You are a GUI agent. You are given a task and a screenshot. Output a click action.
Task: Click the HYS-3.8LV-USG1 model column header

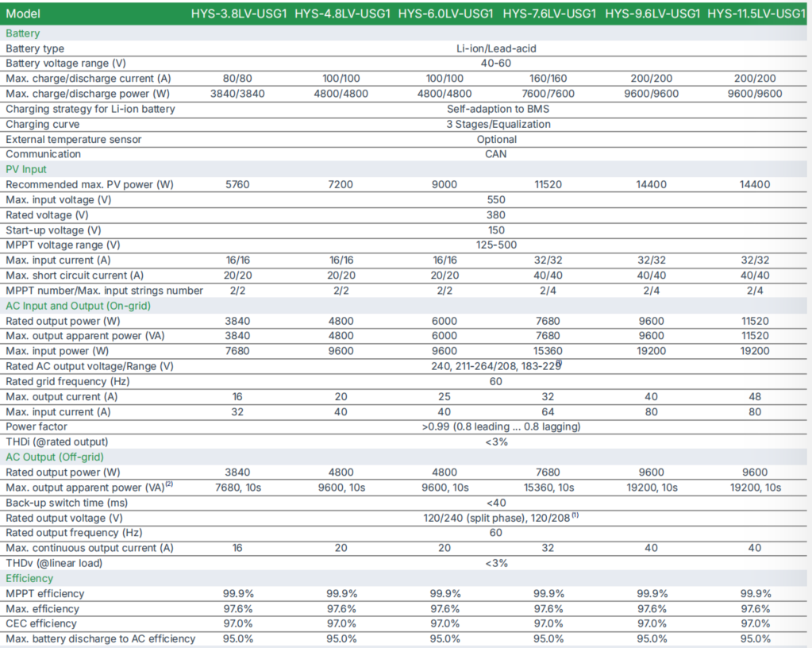pyautogui.click(x=239, y=13)
